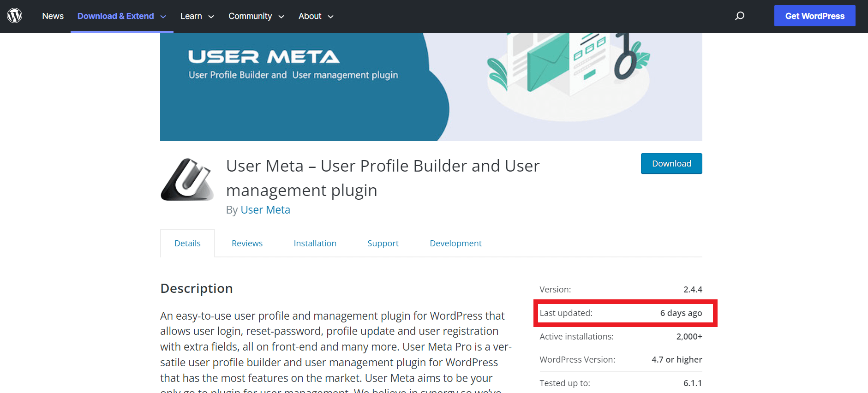Click the 'WordPress Version:' label

(x=577, y=359)
